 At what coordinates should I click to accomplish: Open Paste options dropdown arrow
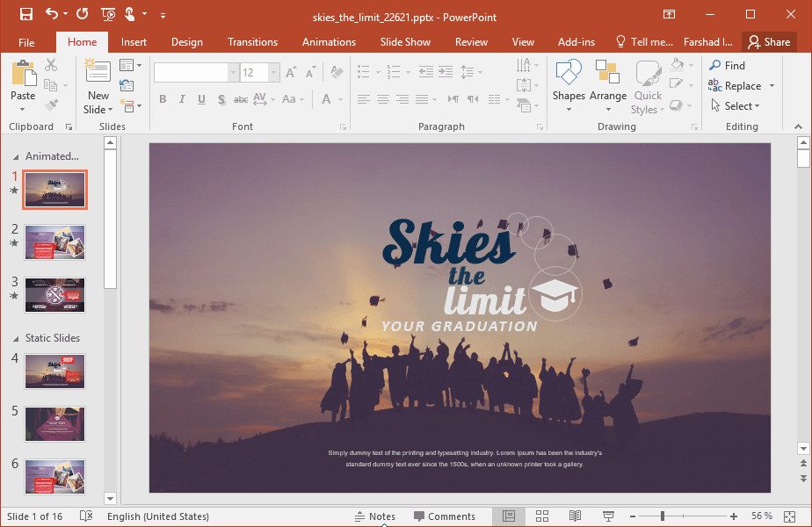22,109
